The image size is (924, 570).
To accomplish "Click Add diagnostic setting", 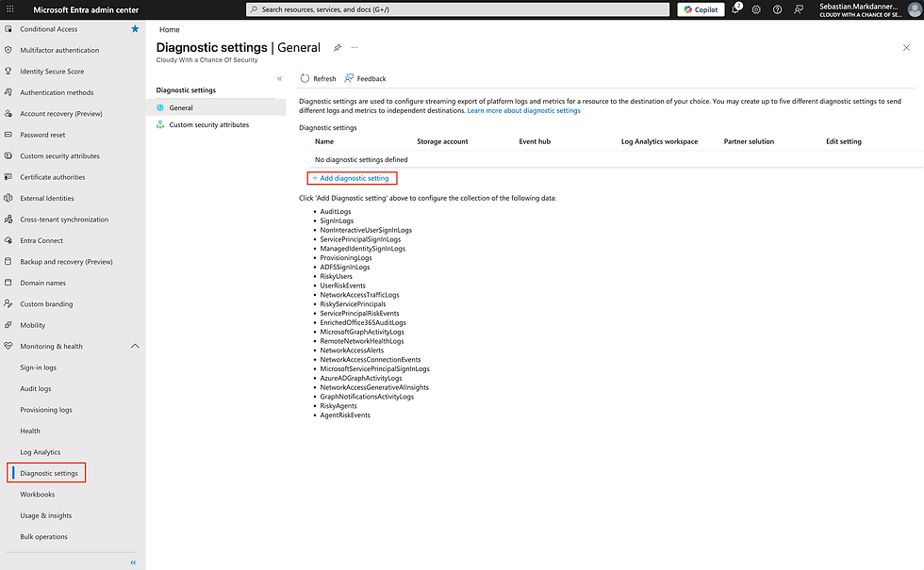I will 351,178.
